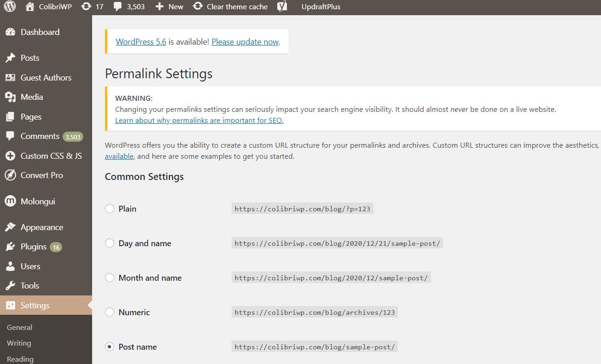The image size is (601, 364).
Task: Click the Molongui sidebar icon
Action: point(10,201)
